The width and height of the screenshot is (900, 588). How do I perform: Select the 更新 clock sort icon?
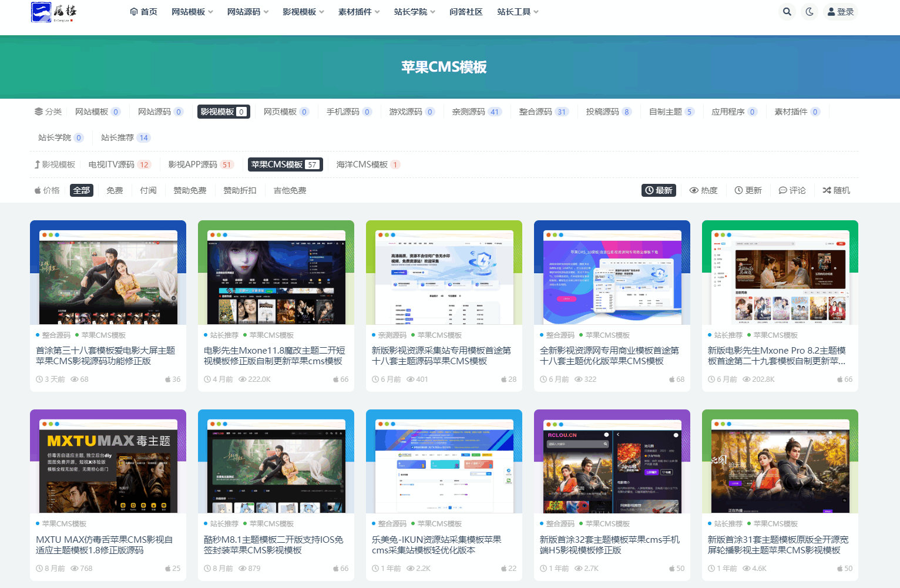[738, 190]
